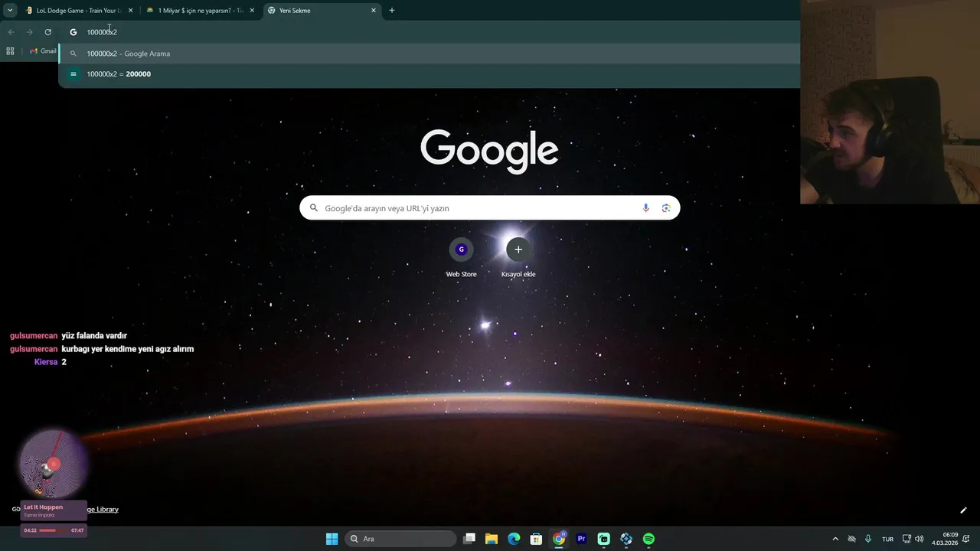The image size is (980, 551).
Task: Click the Google search box on page
Action: [490, 208]
